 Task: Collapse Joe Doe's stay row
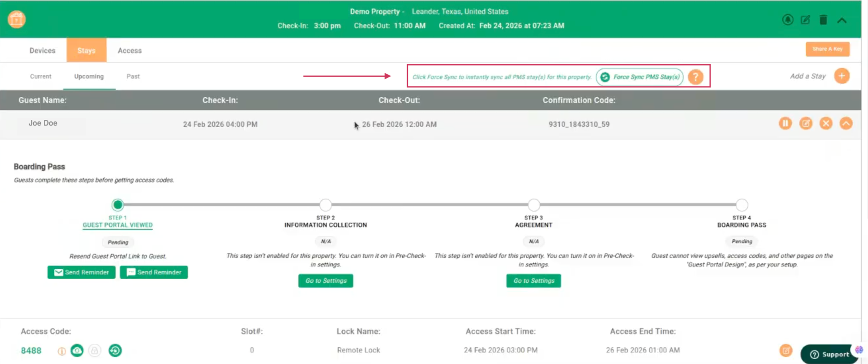(x=846, y=123)
